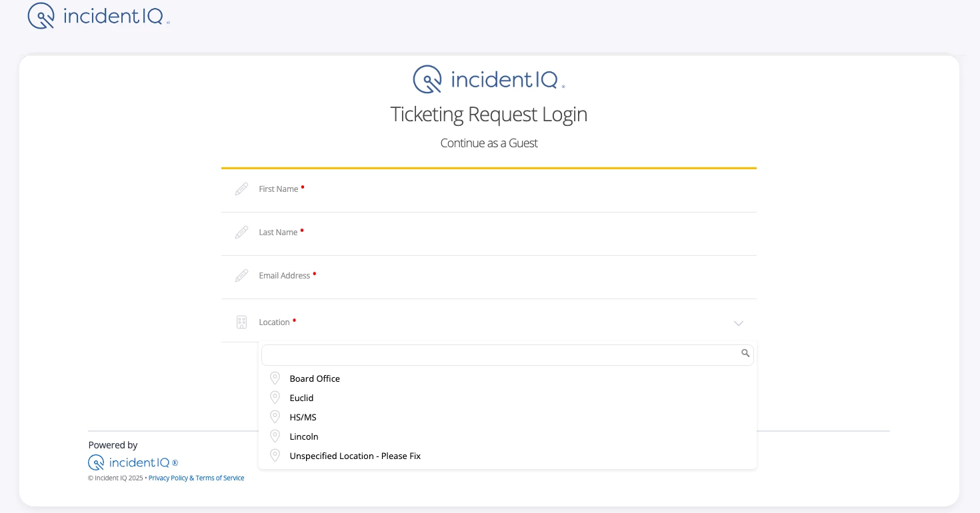Click the pin icon next to Board Office
The width and height of the screenshot is (980, 513).
pos(275,378)
